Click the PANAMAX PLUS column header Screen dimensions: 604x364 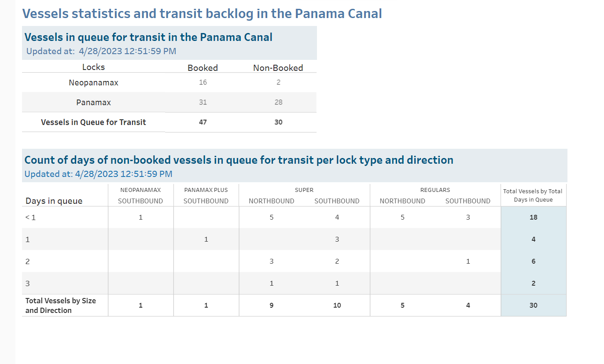click(206, 190)
